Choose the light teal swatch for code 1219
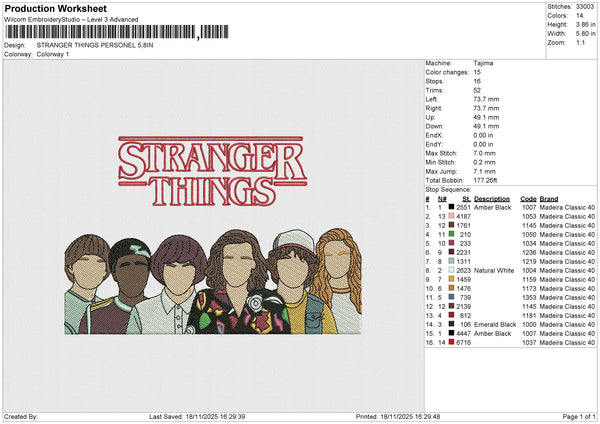This screenshot has width=600, height=424. [x=452, y=261]
